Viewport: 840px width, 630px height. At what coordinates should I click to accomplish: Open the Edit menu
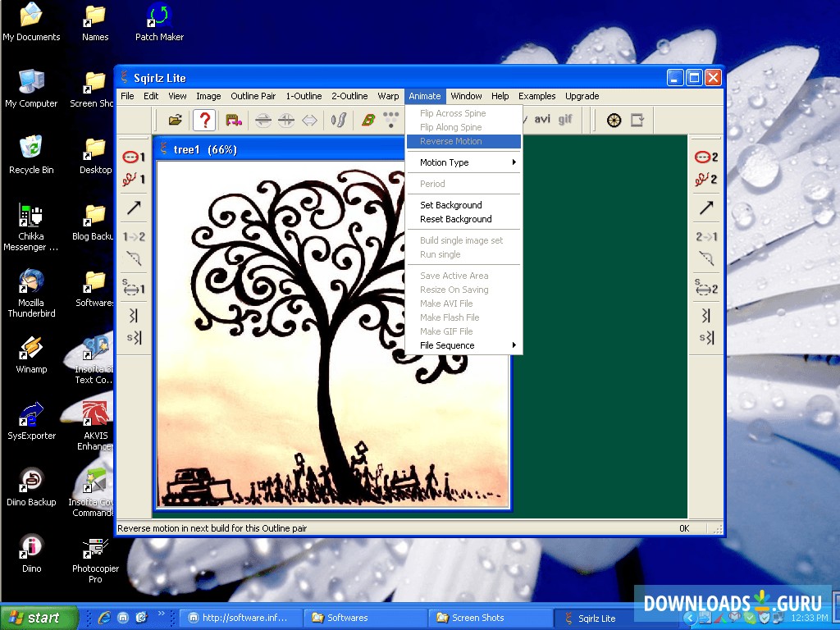pos(151,96)
